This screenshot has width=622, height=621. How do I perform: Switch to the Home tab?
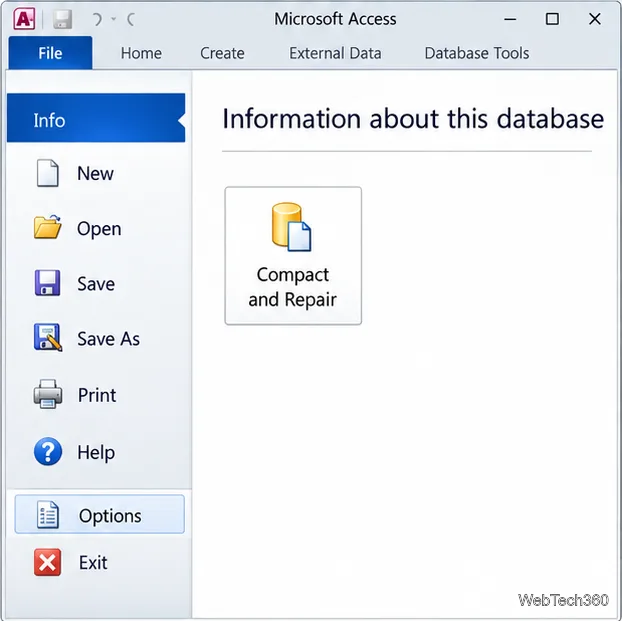(x=141, y=53)
